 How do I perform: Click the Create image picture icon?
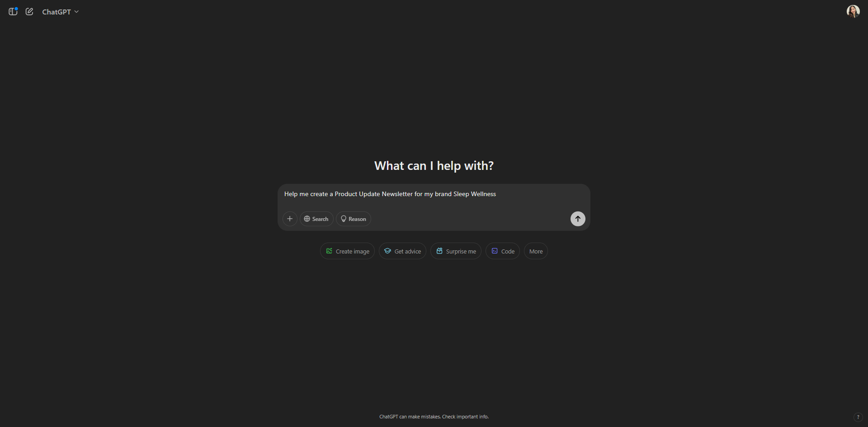(329, 251)
